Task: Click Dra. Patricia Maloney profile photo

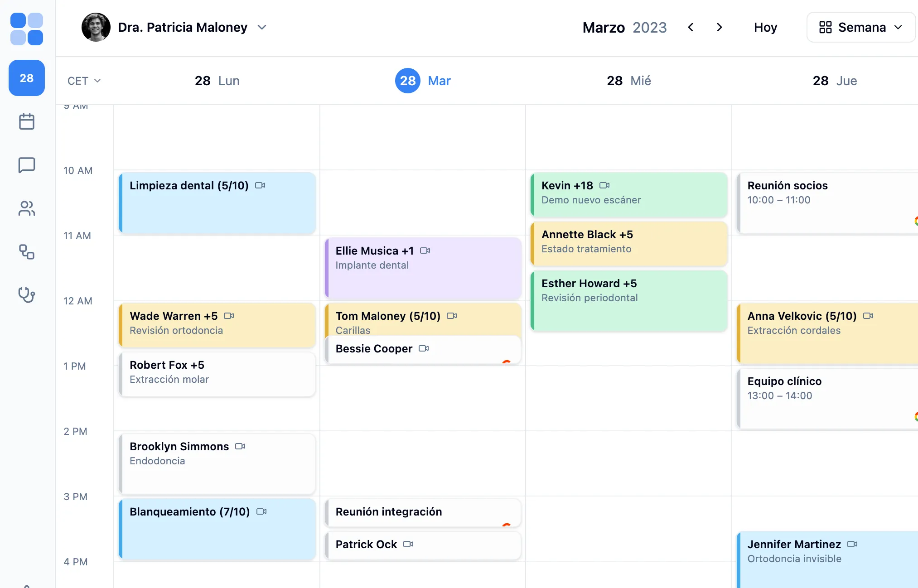Action: pos(96,27)
